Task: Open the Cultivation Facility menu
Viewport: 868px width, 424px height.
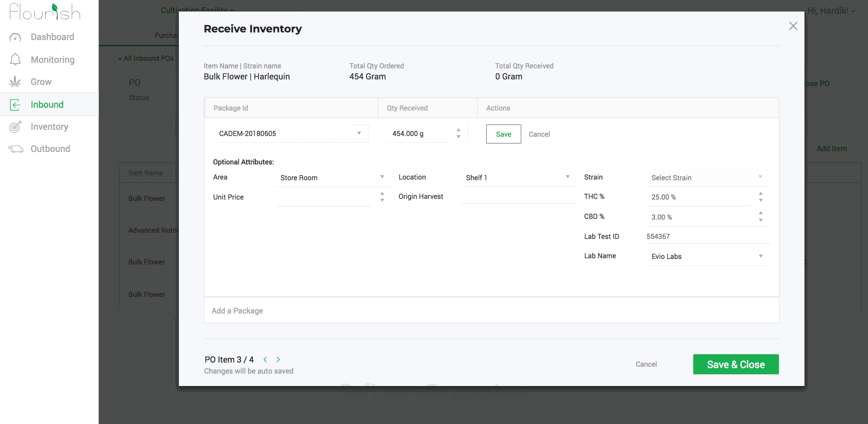Action: pyautogui.click(x=196, y=10)
